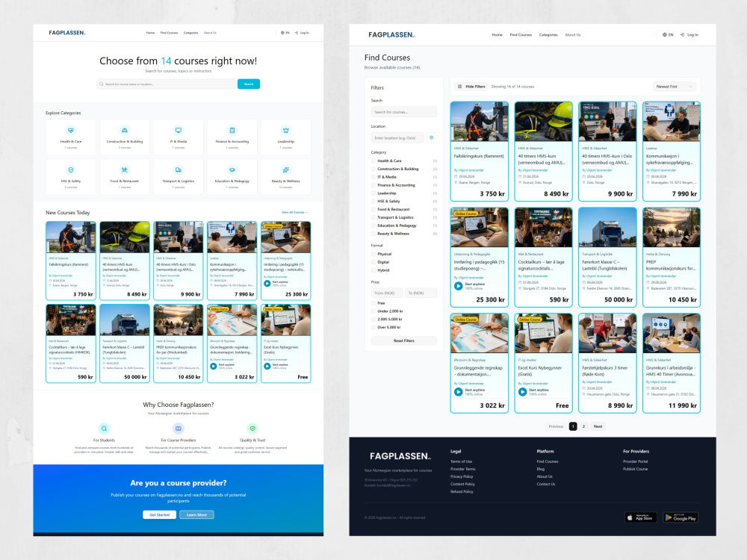This screenshot has width=747, height=560.
Task: Open EN language selector on home page header
Action: tap(285, 33)
